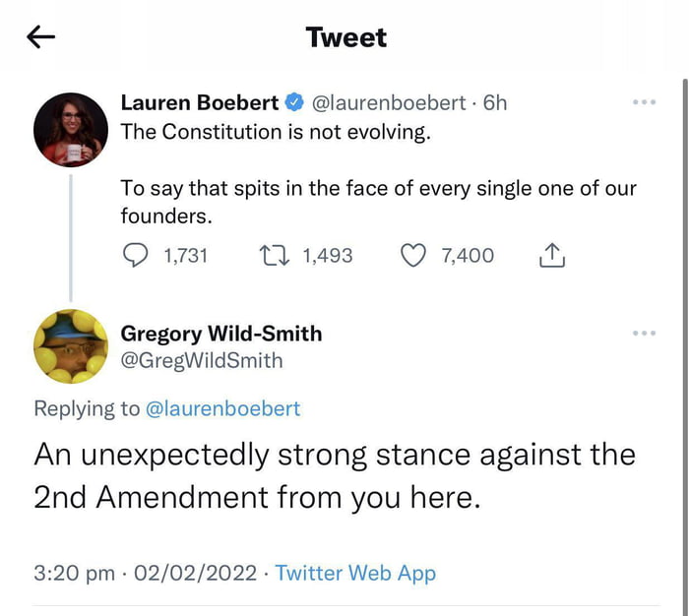Screen dimensions: 689x616
Task: Click Lauren Boebert's verified badge
Action: [x=294, y=102]
